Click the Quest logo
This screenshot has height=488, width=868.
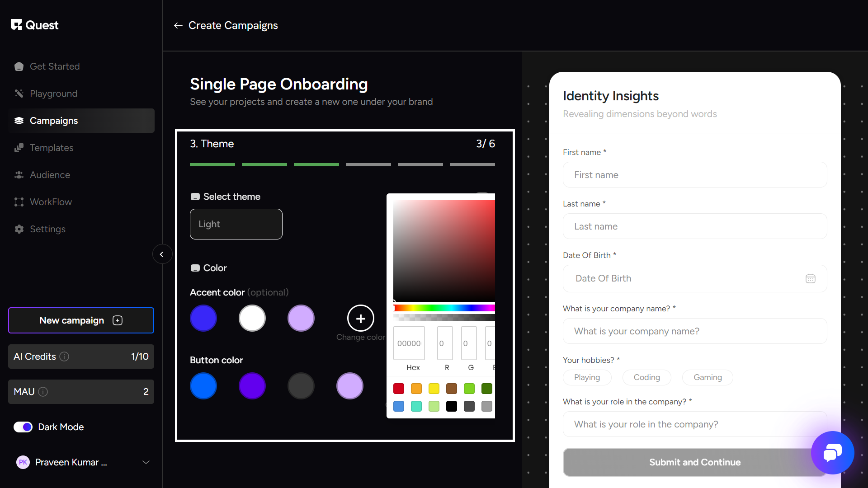[35, 25]
